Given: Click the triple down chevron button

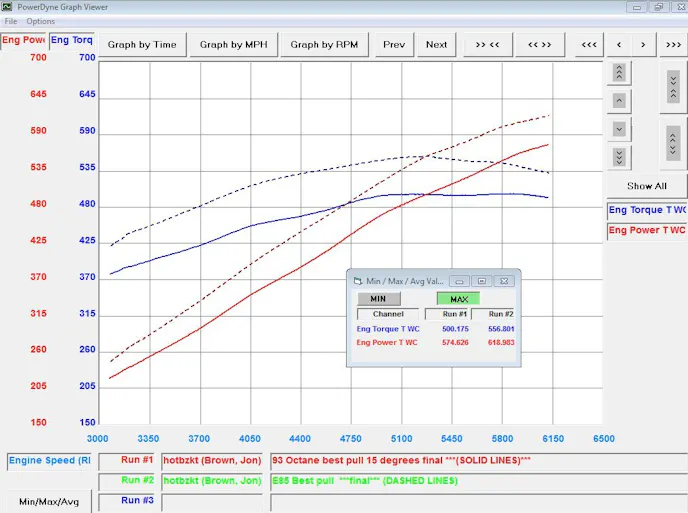Looking at the screenshot, I should (x=620, y=157).
